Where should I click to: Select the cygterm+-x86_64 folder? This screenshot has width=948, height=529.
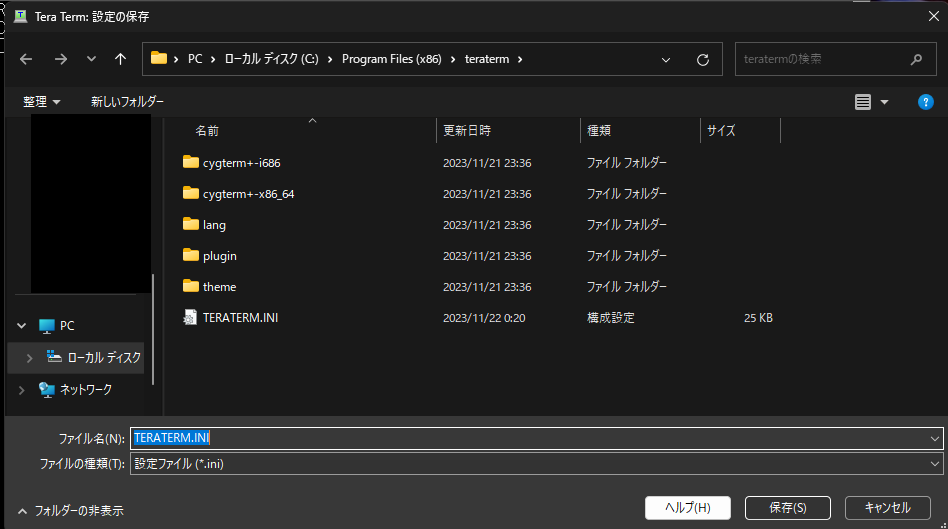(x=248, y=193)
